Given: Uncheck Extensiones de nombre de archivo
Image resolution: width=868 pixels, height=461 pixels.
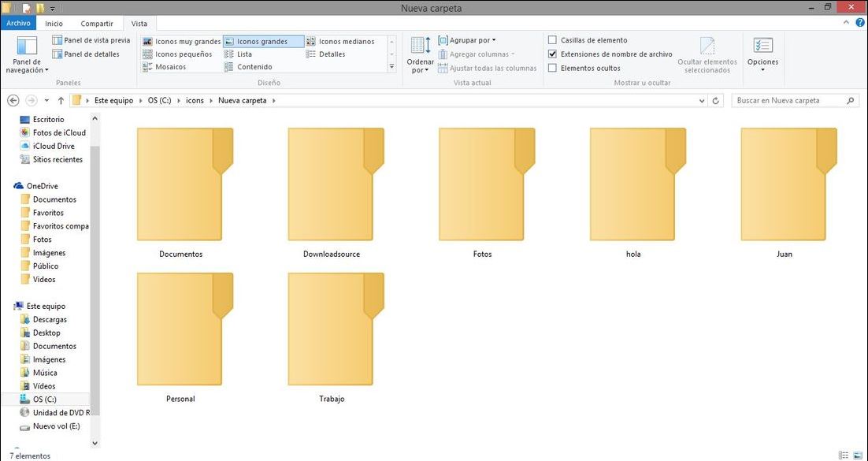Looking at the screenshot, I should (553, 54).
